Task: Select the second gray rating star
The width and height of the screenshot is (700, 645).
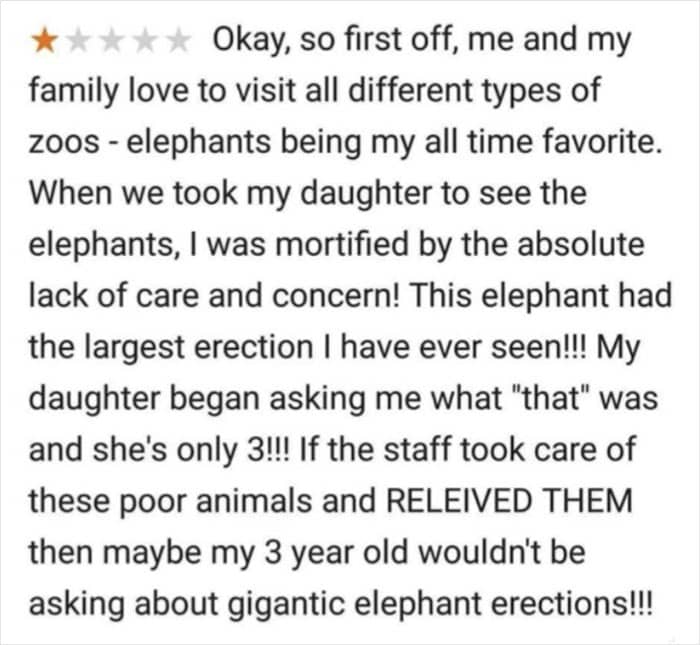Action: click(x=79, y=41)
